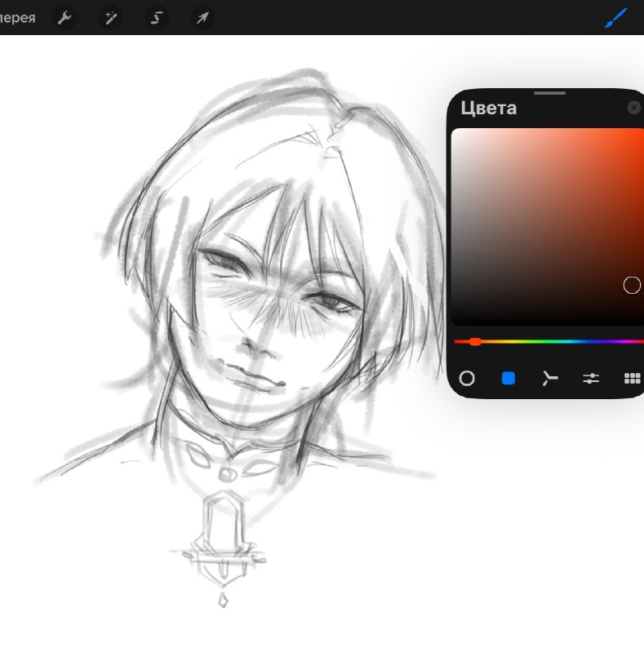This screenshot has width=644, height=653.
Task: Select the blue Brush tool
Action: tap(615, 18)
